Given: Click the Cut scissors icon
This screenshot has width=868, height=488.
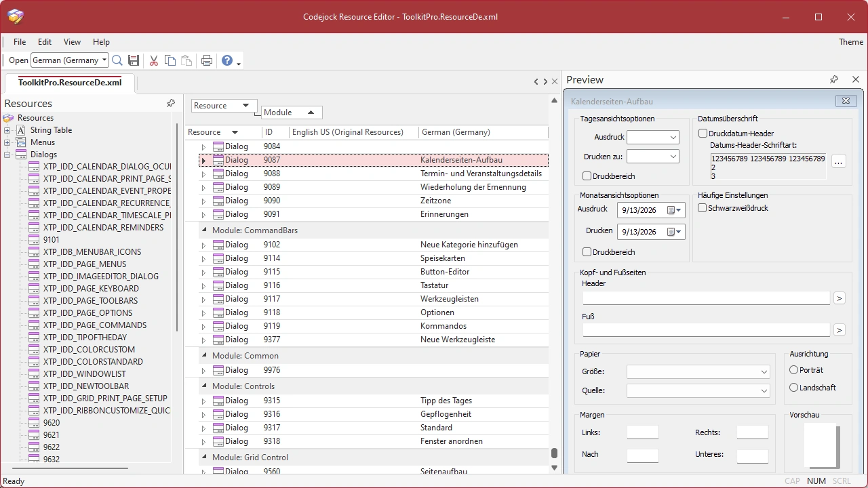Looking at the screenshot, I should (154, 60).
